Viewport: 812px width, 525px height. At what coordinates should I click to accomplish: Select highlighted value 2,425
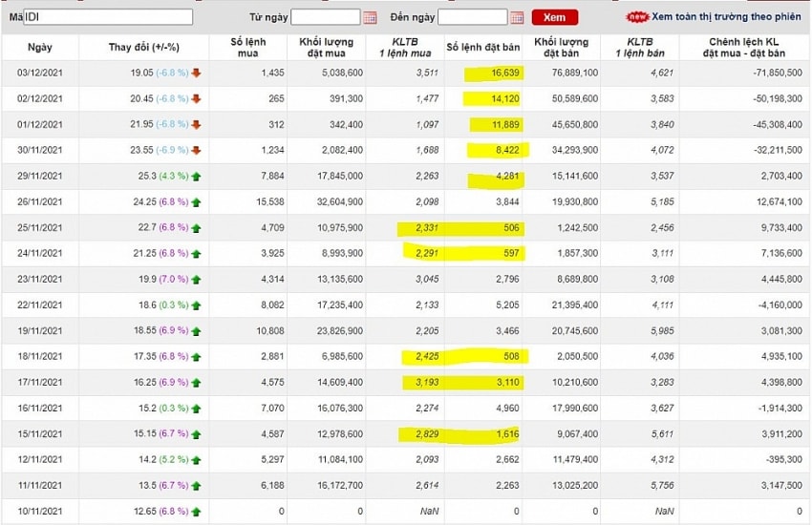(x=427, y=357)
